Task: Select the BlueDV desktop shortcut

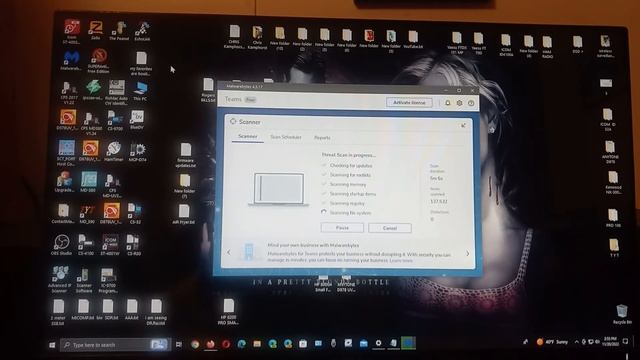Action: click(137, 120)
